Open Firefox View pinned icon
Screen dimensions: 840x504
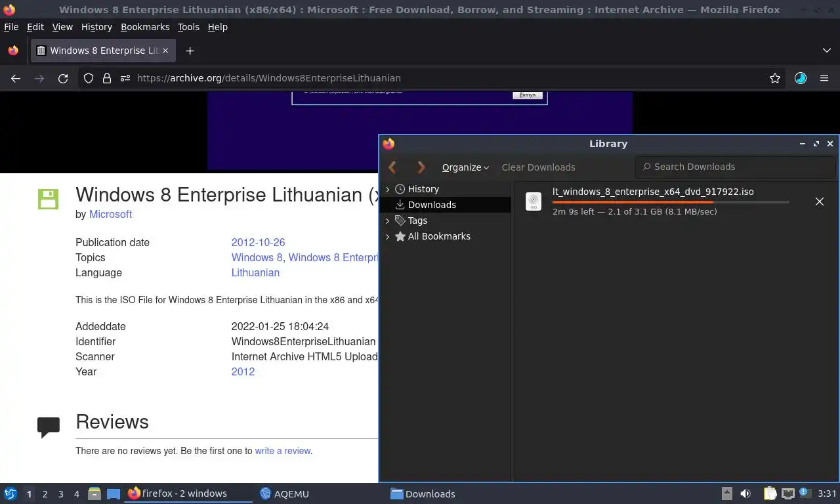coord(13,51)
